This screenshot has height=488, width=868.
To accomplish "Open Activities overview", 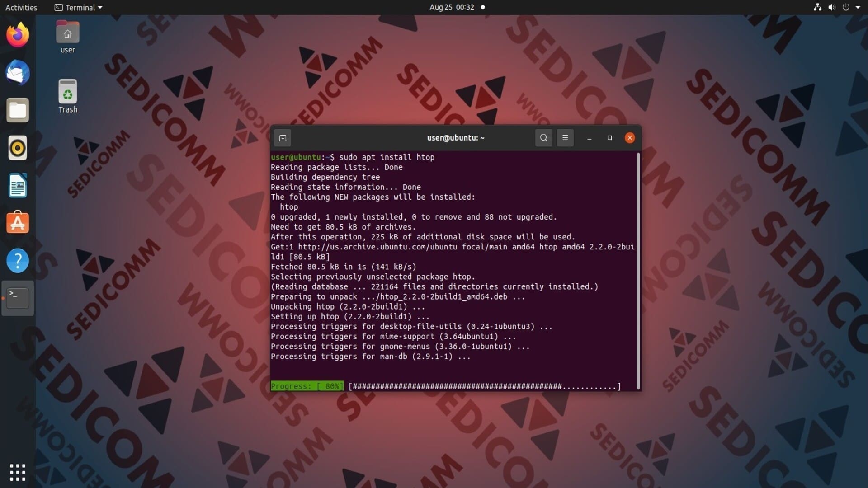I will [x=21, y=7].
